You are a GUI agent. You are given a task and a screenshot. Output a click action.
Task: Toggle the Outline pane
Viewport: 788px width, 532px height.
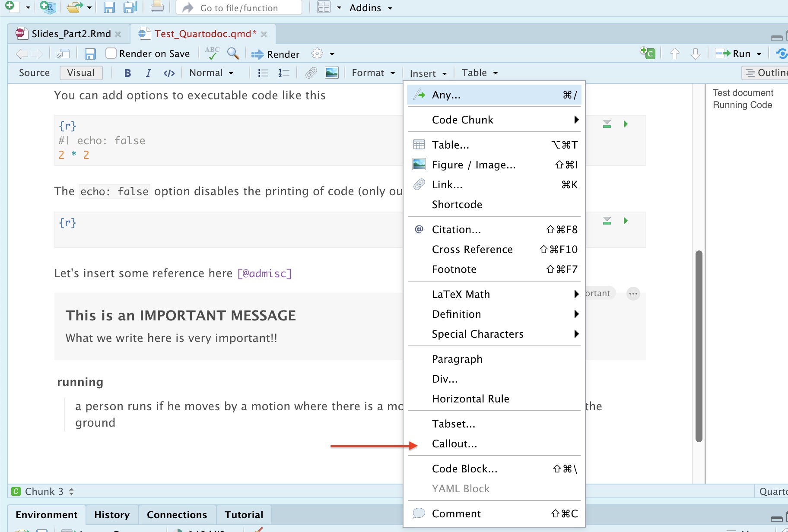(766, 73)
